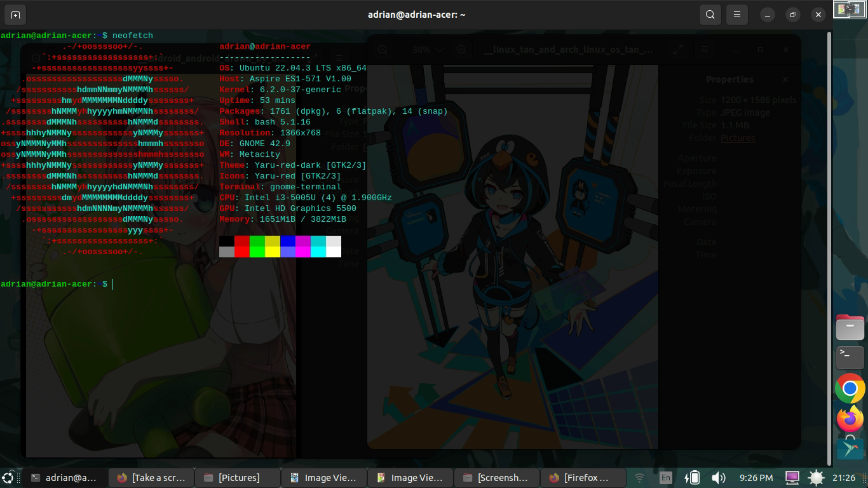Minimize the terminal window
Image resolution: width=868 pixels, height=488 pixels.
pos(769,15)
